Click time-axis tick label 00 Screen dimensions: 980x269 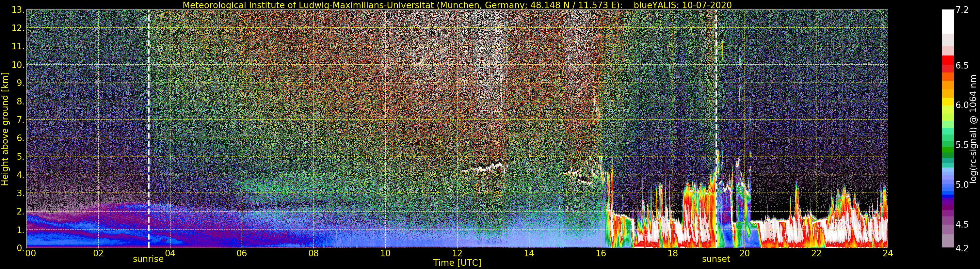[x=30, y=253]
